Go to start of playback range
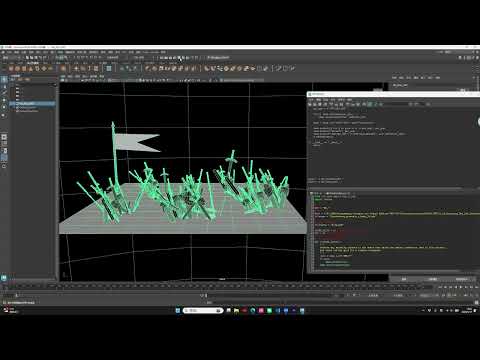The width and height of the screenshot is (480, 360). [x=441, y=287]
